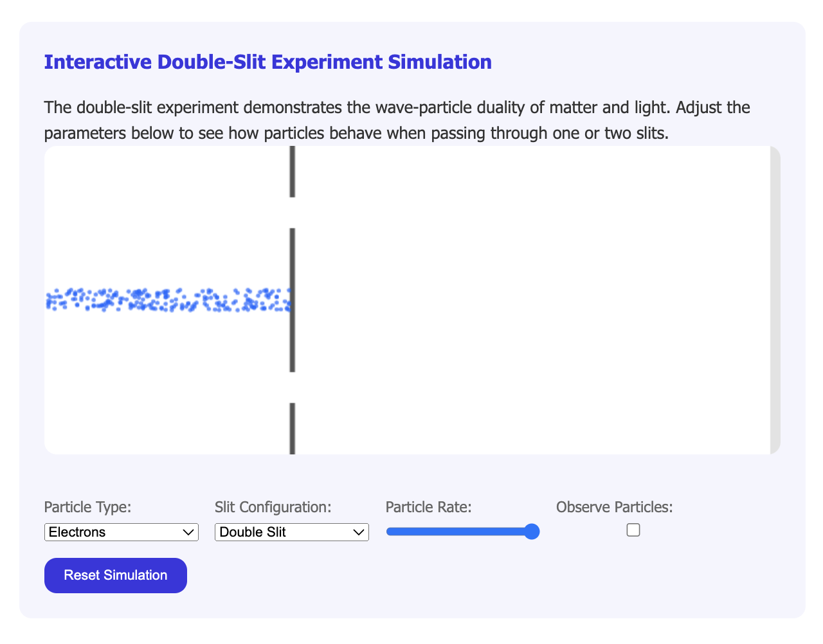
Task: Click the gray detector screen strip
Action: pos(775,300)
